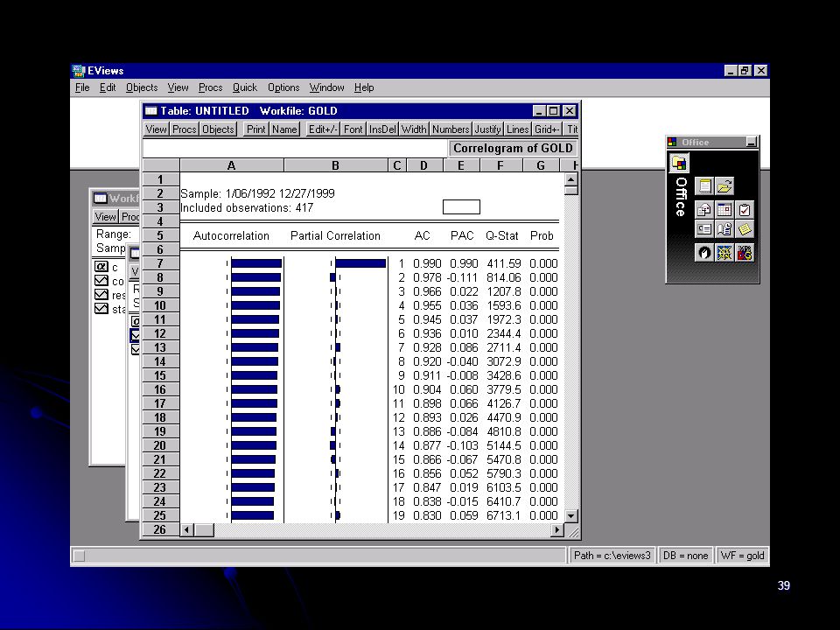This screenshot has width=840, height=630.
Task: Click Open Office Document folder icon
Action: click(724, 186)
